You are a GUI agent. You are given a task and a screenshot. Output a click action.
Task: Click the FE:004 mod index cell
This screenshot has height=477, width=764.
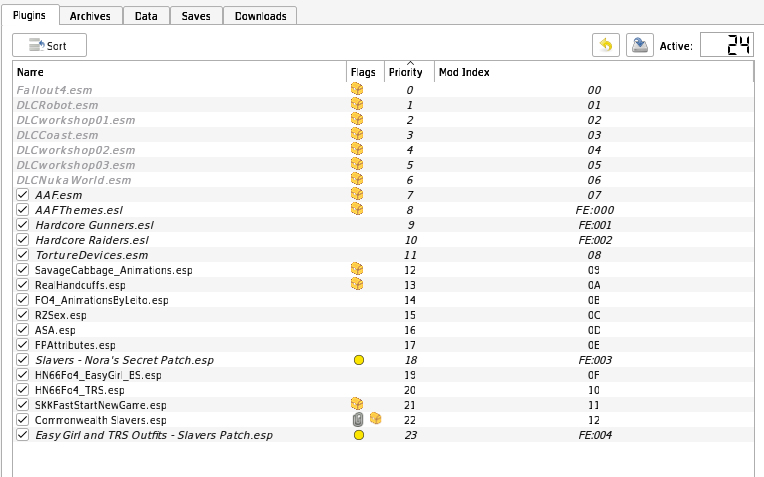pyautogui.click(x=594, y=435)
